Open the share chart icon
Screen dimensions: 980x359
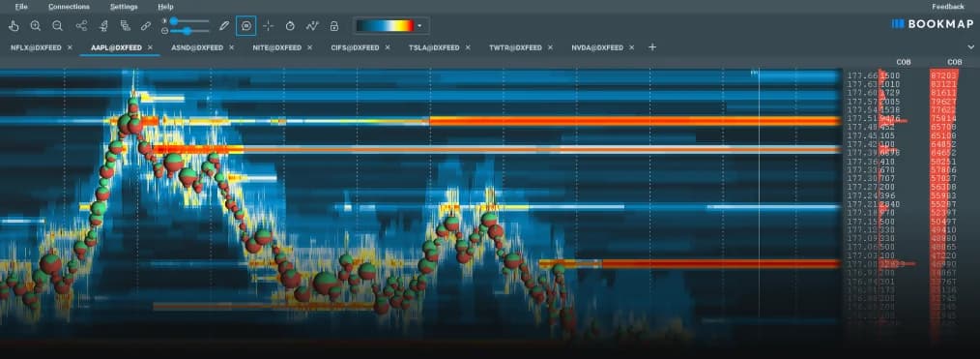tap(81, 25)
